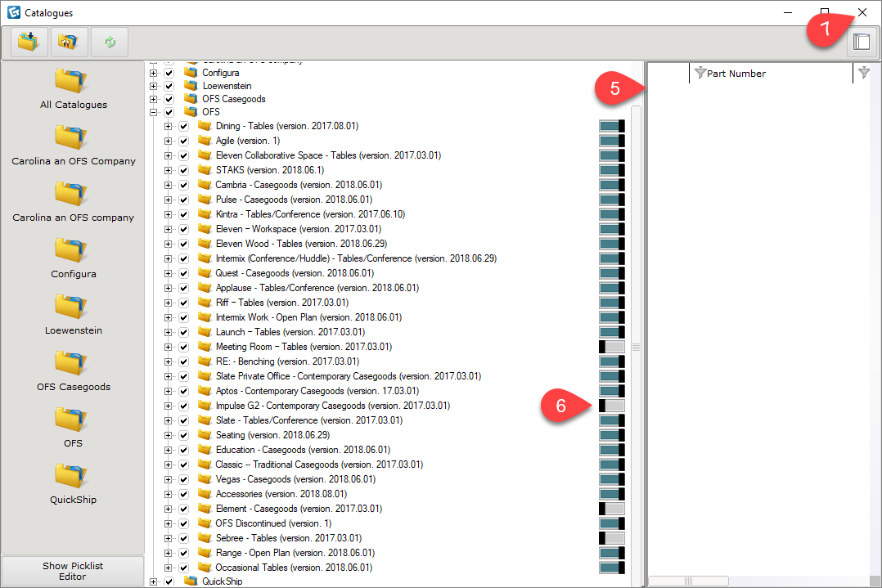Viewport: 882px width, 588px height.
Task: Click the Part Number column header
Action: point(736,73)
